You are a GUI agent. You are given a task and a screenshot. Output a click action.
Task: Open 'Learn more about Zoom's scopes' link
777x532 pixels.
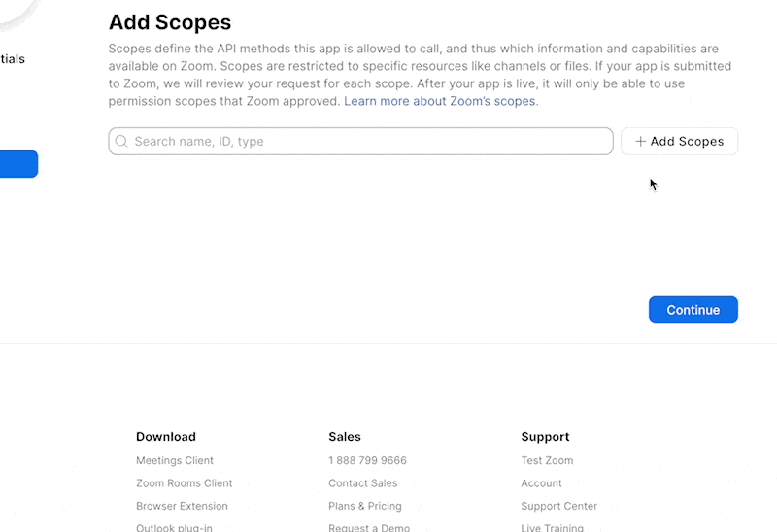click(x=440, y=101)
